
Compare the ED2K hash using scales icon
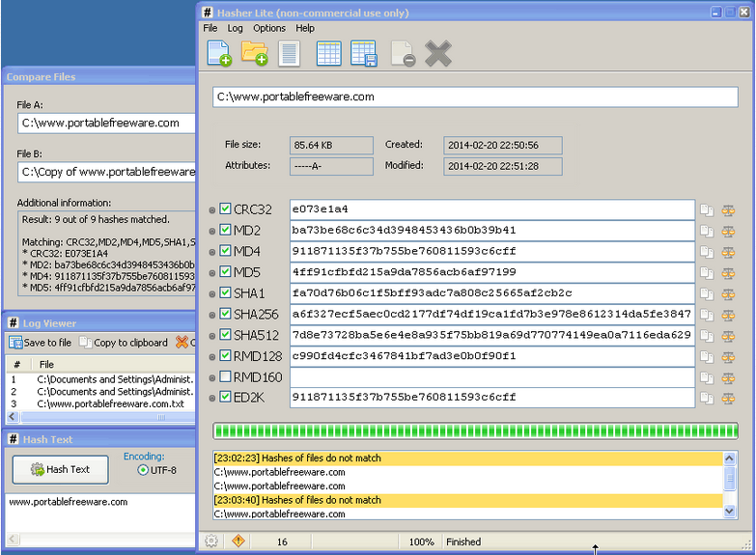click(x=728, y=399)
